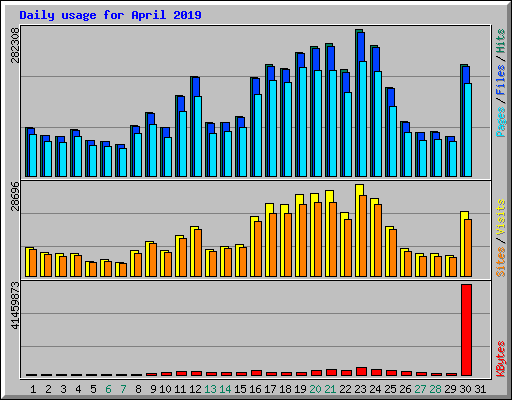Click the orange sites bar for day 16

click(258, 249)
